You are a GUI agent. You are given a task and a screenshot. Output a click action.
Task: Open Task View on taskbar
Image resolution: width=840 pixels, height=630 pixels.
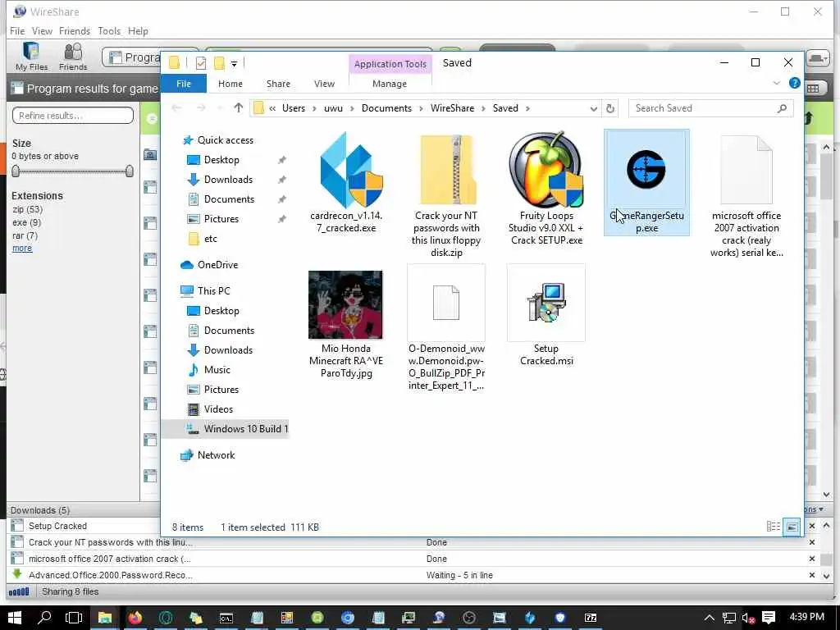tap(73, 618)
